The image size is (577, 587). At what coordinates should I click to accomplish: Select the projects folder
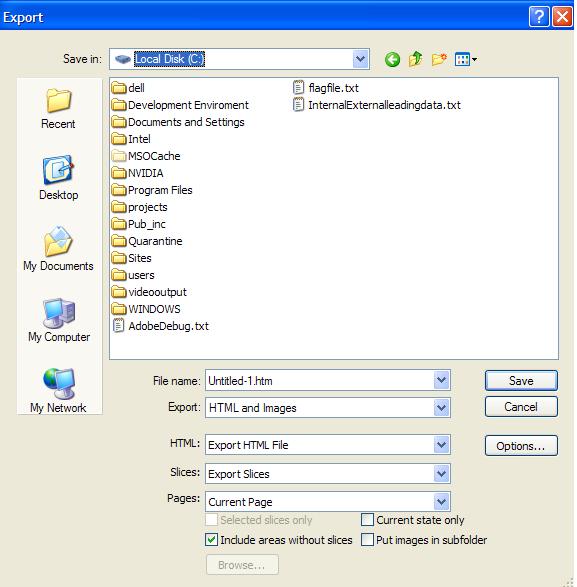[139, 207]
